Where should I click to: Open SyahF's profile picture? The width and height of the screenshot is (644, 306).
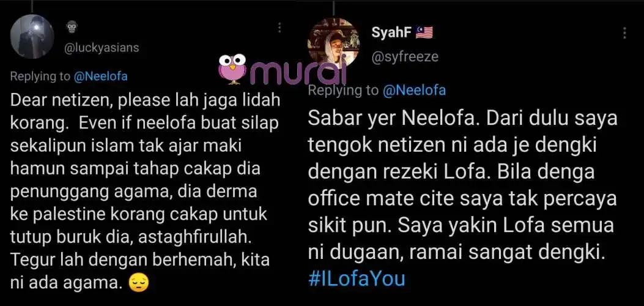coord(333,43)
